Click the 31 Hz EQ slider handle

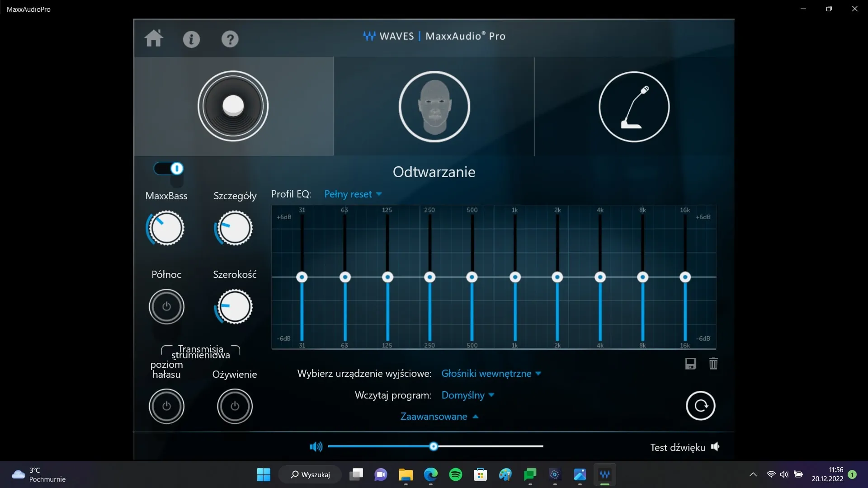[302, 277]
